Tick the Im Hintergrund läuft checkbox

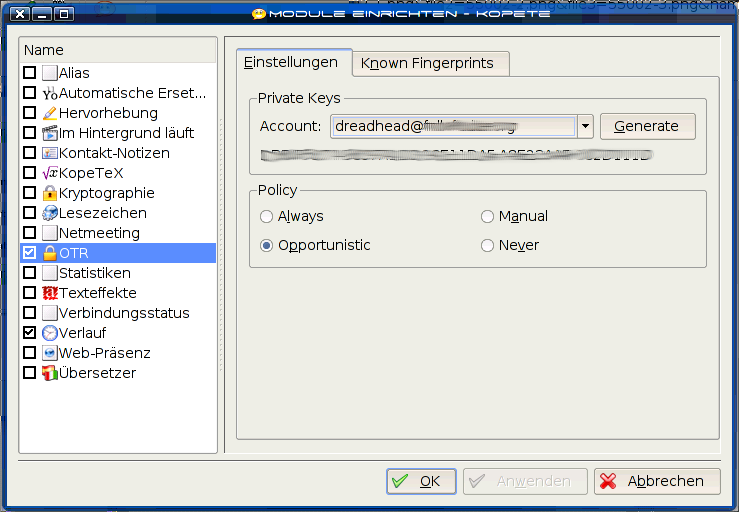(29, 133)
